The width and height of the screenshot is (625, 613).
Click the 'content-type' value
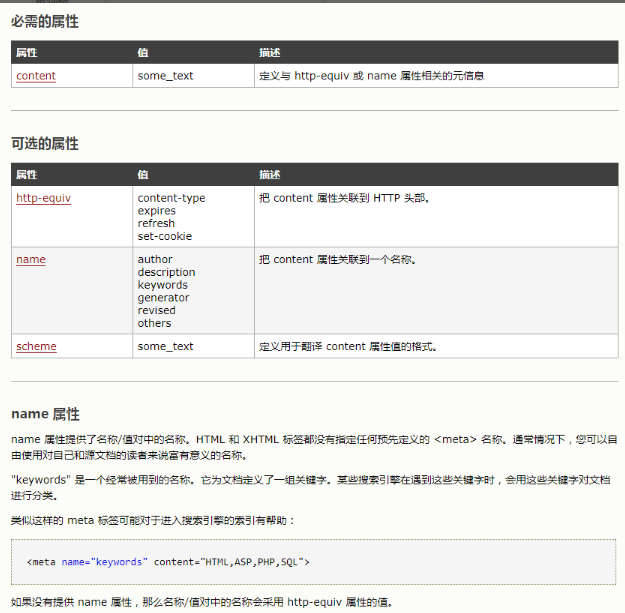(171, 198)
